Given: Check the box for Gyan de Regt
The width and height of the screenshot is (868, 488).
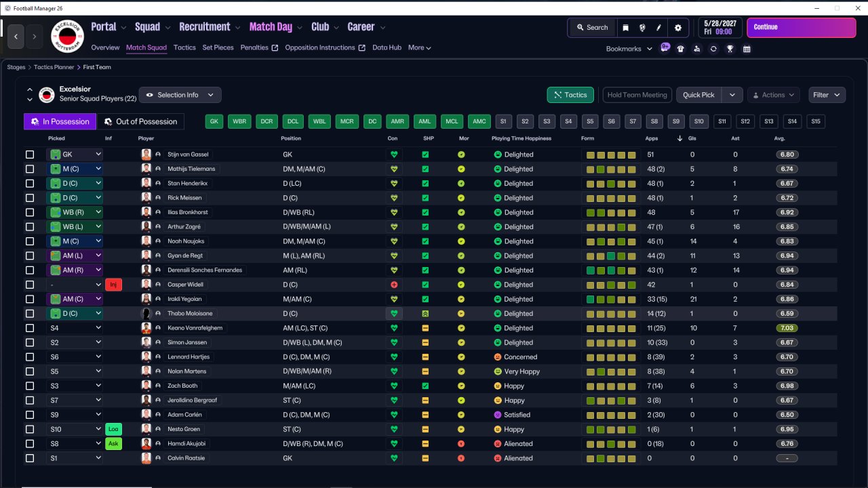Looking at the screenshot, I should pyautogui.click(x=30, y=256).
